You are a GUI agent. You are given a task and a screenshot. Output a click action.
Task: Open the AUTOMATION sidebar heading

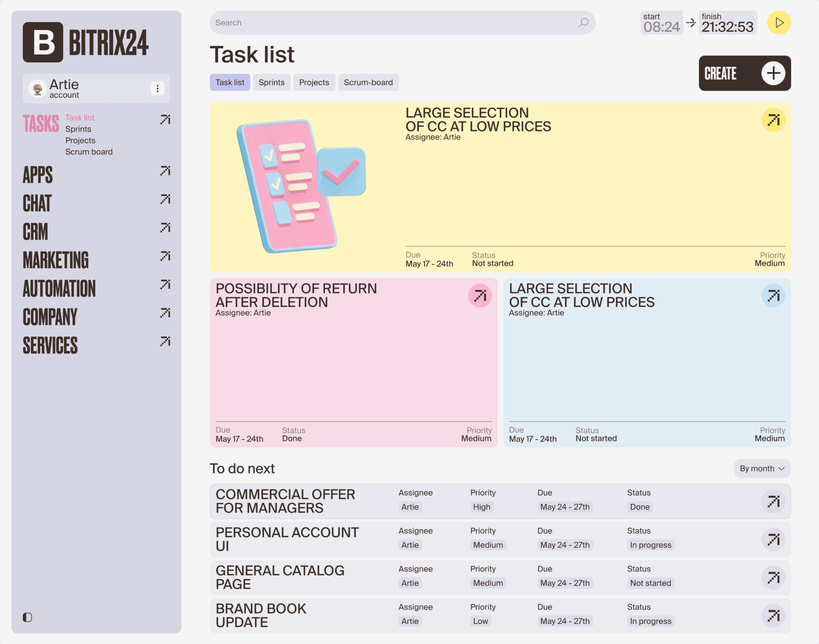tap(59, 289)
